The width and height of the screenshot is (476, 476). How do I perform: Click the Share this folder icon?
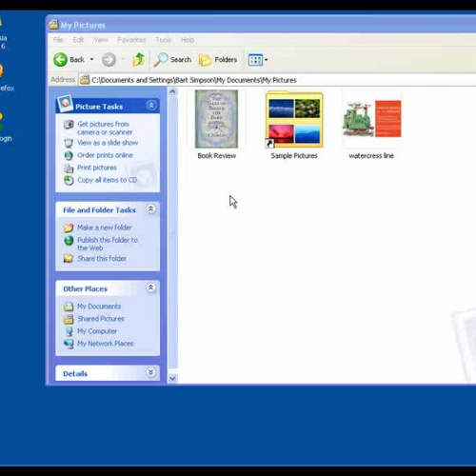(69, 259)
